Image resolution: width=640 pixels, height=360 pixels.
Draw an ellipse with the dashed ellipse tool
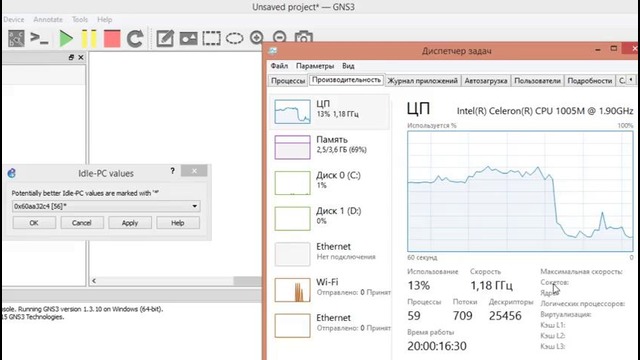point(234,39)
